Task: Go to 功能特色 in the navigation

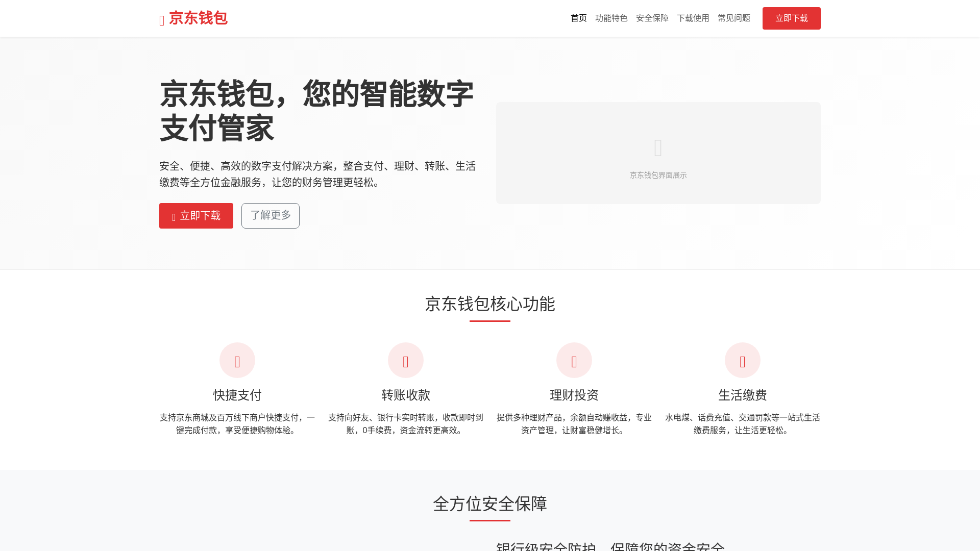Action: (x=611, y=18)
